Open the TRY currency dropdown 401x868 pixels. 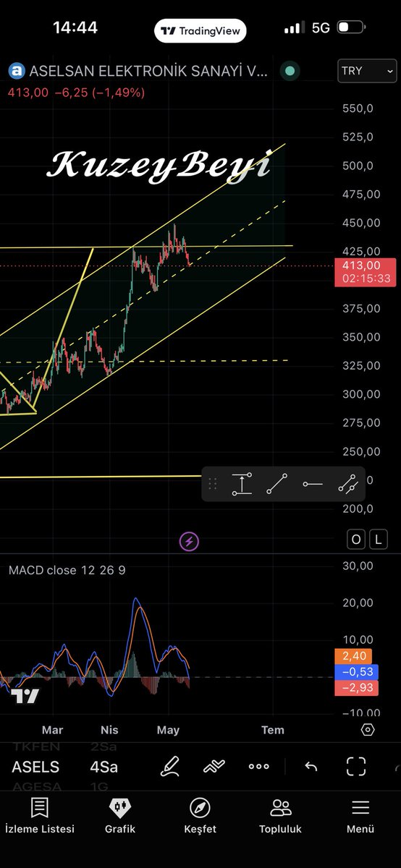pos(368,71)
